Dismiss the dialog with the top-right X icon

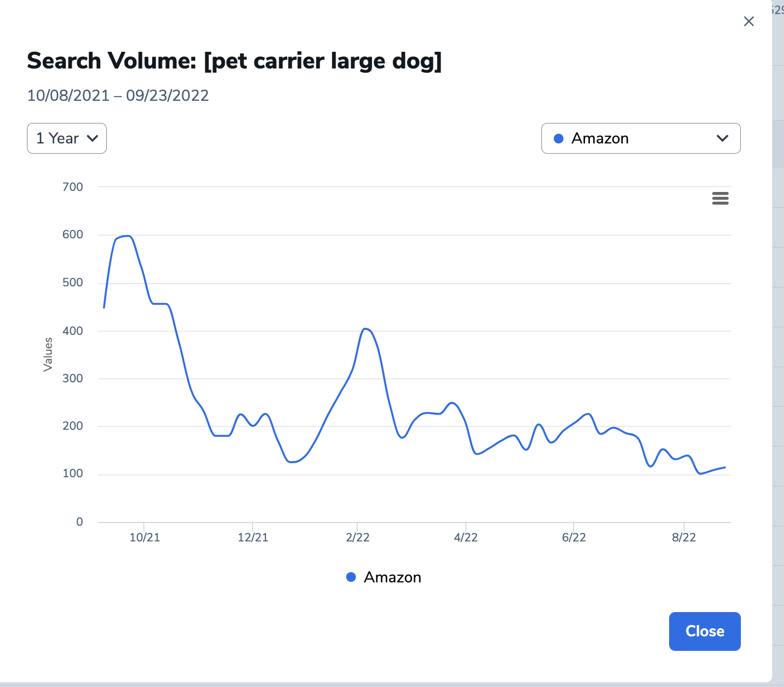[748, 22]
